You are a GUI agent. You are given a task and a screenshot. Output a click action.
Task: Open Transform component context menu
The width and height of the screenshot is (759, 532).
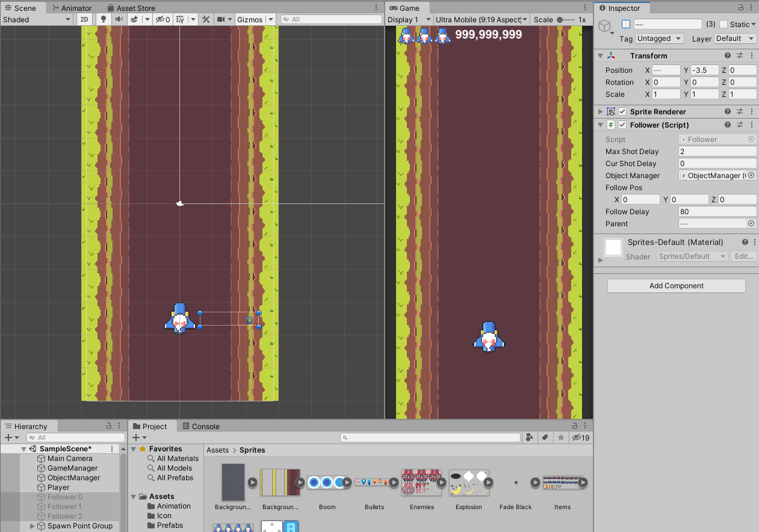[x=752, y=55]
